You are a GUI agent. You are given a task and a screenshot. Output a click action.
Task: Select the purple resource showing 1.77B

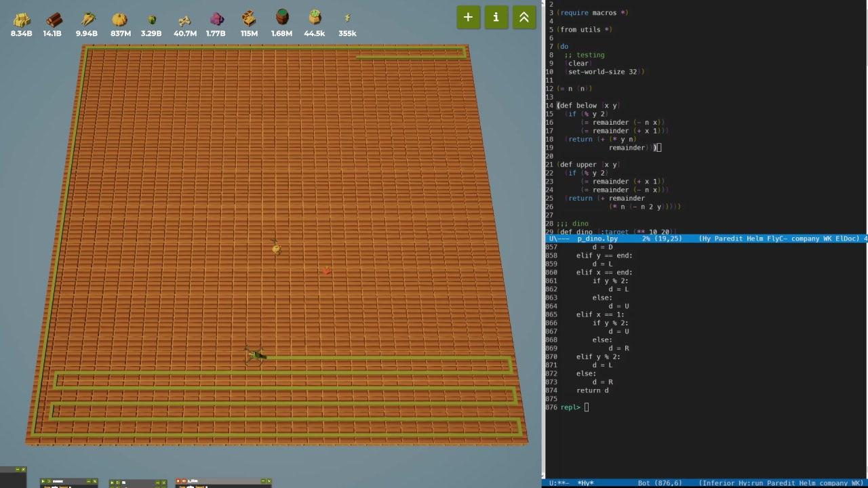coord(216,20)
